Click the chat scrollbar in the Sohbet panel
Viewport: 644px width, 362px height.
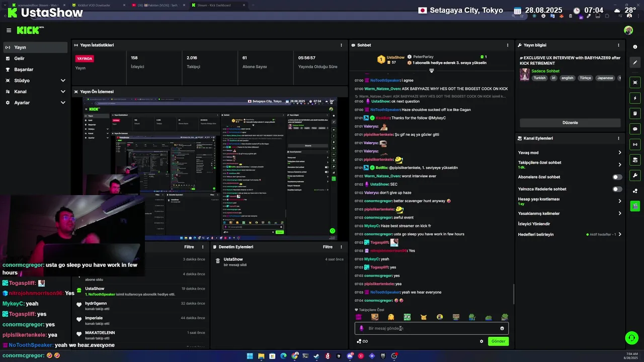[513, 294]
